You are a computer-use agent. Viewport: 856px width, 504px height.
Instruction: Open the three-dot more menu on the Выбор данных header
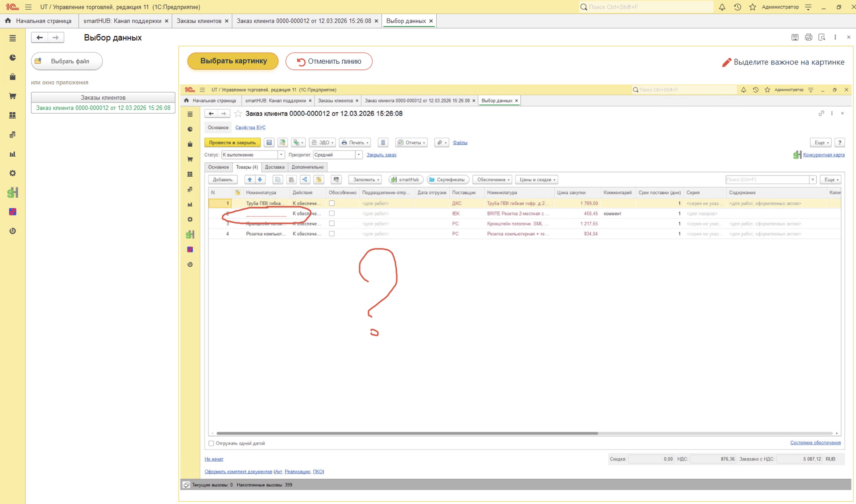coord(835,37)
